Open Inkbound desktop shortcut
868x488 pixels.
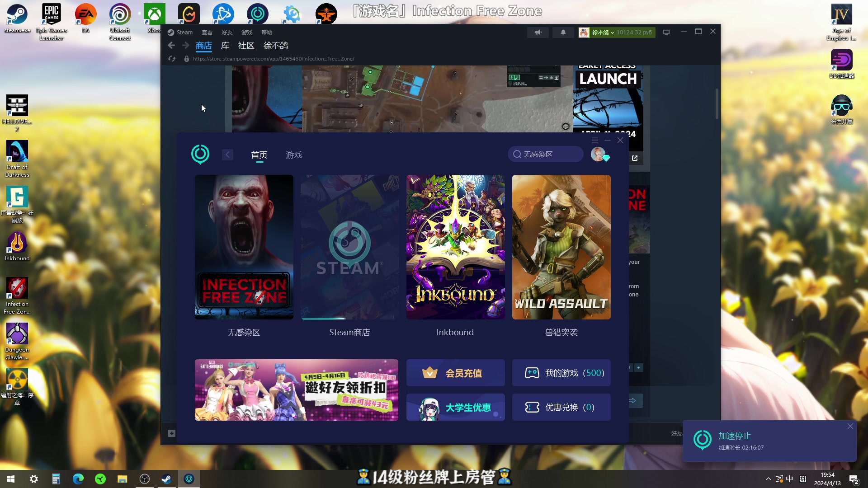[17, 246]
